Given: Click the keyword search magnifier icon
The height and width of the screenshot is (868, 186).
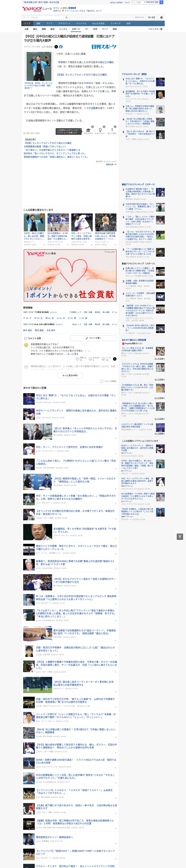Looking at the screenshot, I should (x=66, y=18).
